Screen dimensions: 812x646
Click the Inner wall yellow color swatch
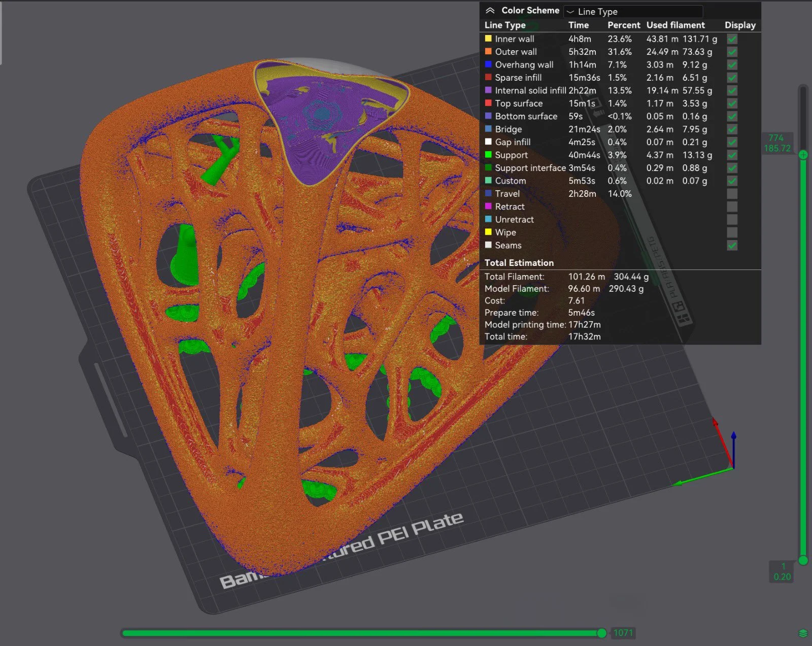tap(488, 39)
